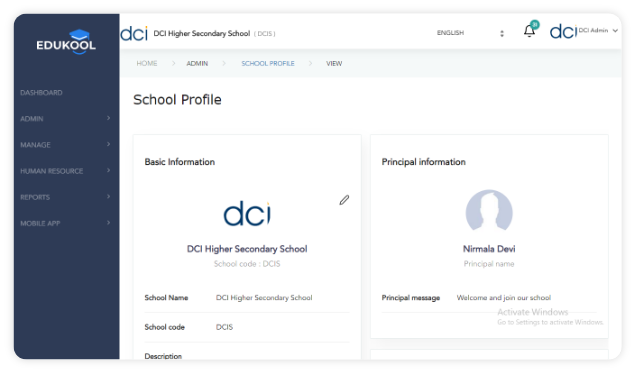Expand the Mobile App menu chevron
635x373 pixels.
(108, 223)
